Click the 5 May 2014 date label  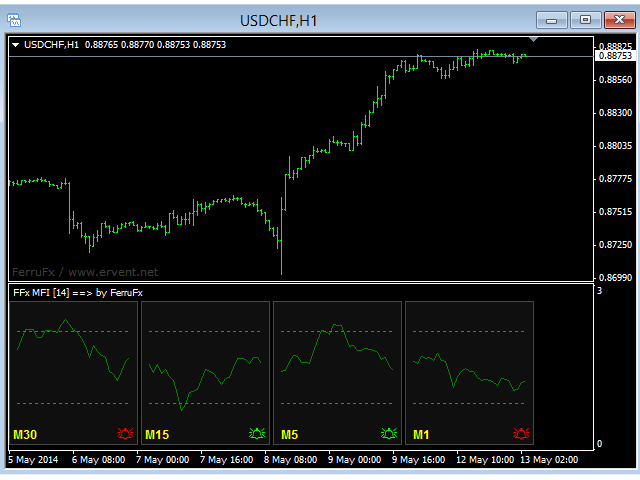[x=33, y=460]
